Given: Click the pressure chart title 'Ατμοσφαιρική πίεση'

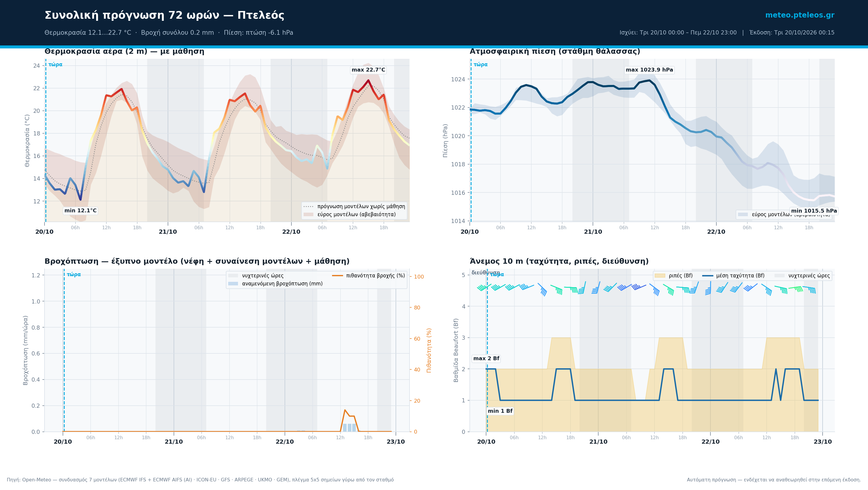Looking at the screenshot, I should tap(513, 51).
